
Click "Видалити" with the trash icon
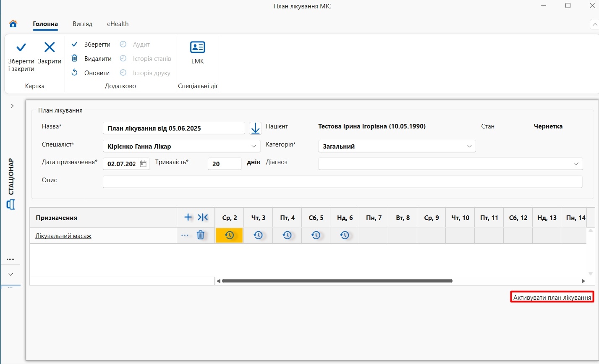(91, 59)
